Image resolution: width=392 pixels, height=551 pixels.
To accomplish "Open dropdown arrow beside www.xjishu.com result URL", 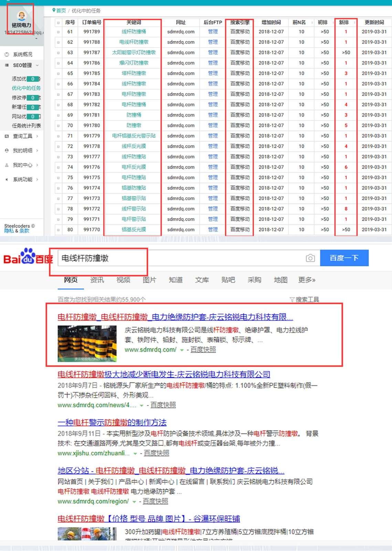I will tap(135, 454).
